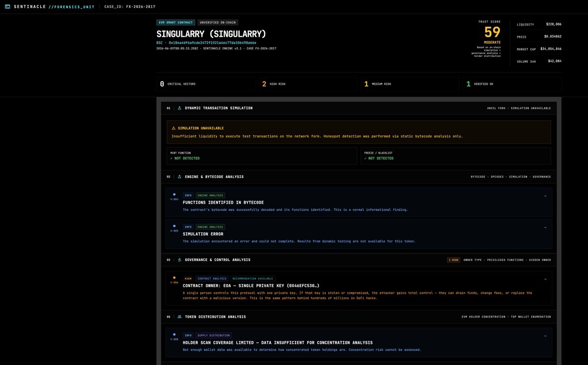Viewport: 588px width, 365px height.
Task: Click the Liquidity value $228,006
Action: tap(554, 24)
